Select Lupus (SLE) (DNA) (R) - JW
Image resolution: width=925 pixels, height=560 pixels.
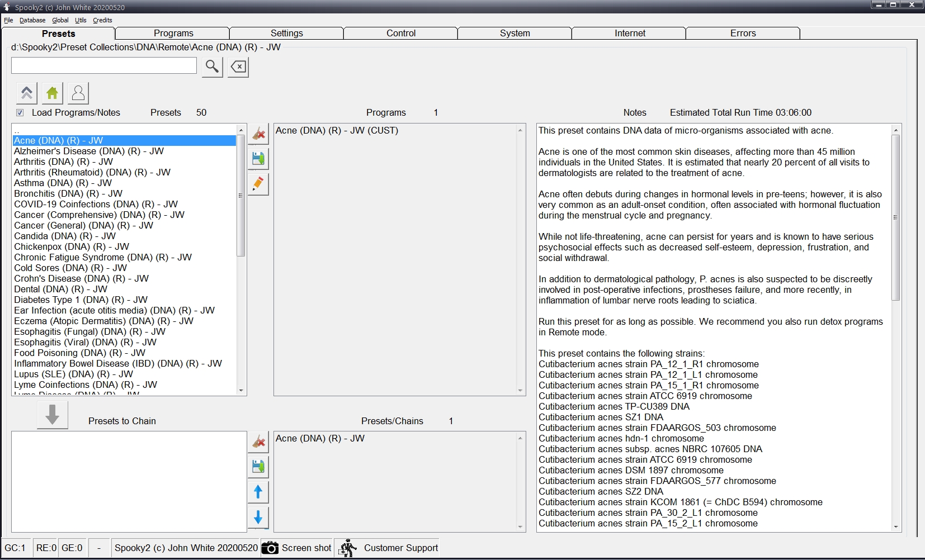point(124,374)
